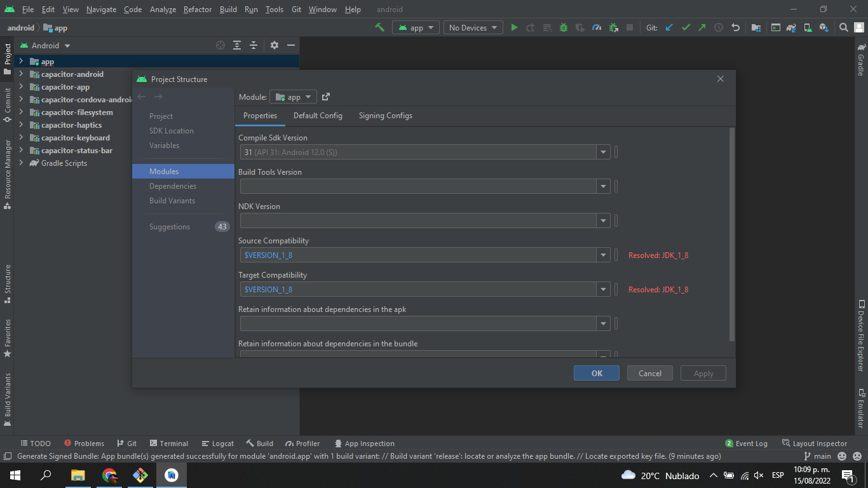The image size is (868, 488).
Task: Open the Logcat tool window
Action: coord(218,444)
